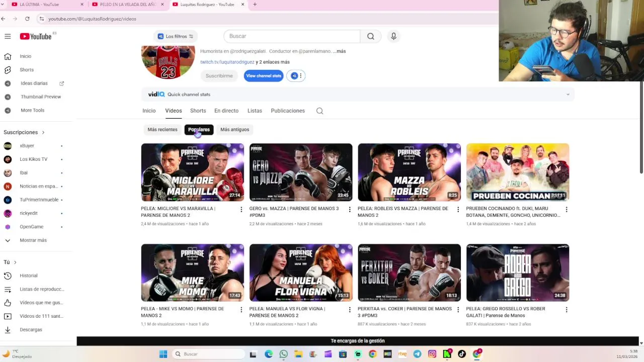Open Migliore vs Maravilla video thumbnail
Image resolution: width=644 pixels, height=362 pixels.
pyautogui.click(x=192, y=172)
